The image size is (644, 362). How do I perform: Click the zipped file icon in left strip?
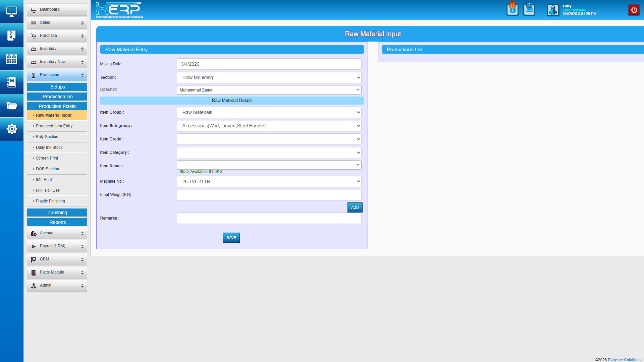tap(12, 35)
